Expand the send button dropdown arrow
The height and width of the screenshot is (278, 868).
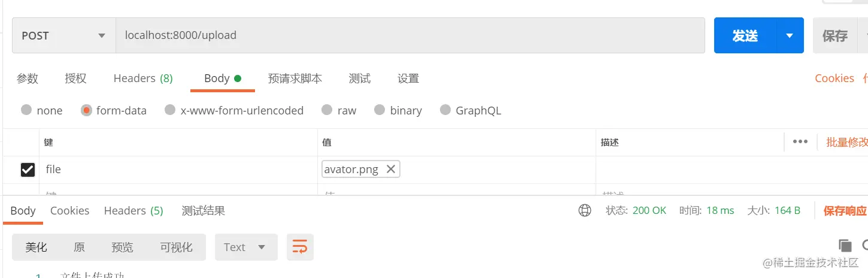[790, 36]
